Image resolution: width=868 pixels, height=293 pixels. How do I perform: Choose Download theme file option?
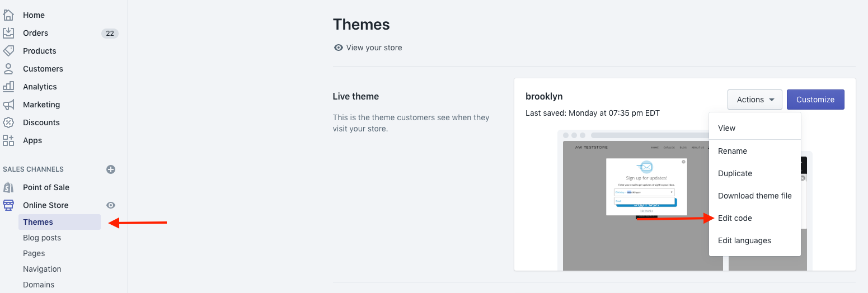755,196
